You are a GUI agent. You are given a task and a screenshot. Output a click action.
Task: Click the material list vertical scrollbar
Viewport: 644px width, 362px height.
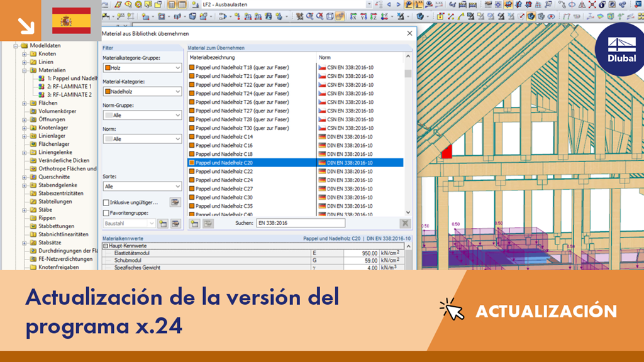408,134
